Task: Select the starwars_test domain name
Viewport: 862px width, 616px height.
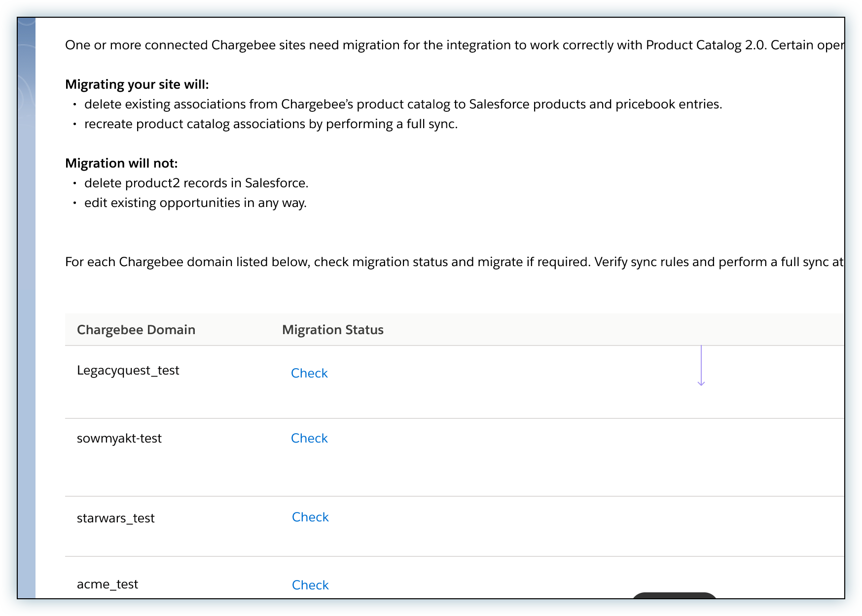Action: [115, 518]
